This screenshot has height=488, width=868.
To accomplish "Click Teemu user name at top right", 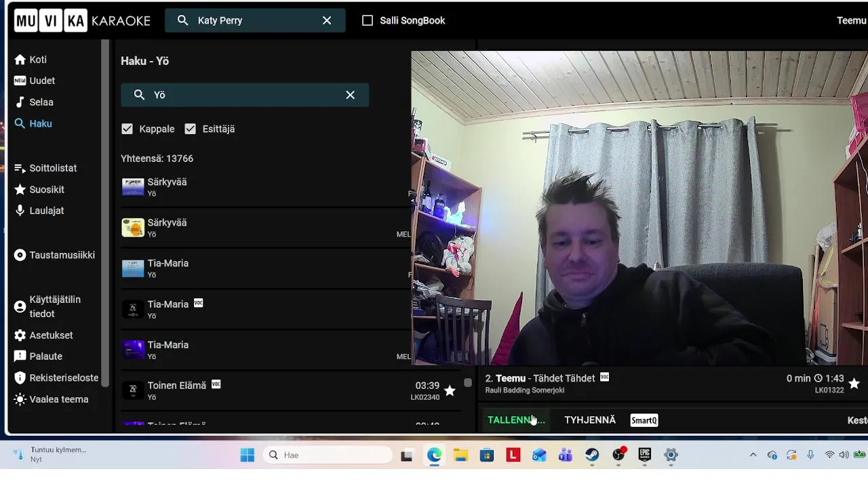I will [852, 20].
